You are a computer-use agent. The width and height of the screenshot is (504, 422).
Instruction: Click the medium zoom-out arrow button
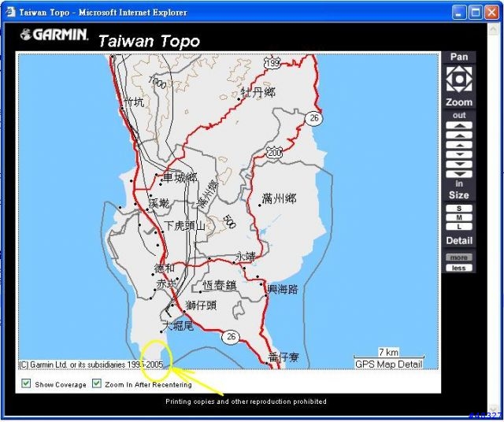pyautogui.click(x=459, y=135)
